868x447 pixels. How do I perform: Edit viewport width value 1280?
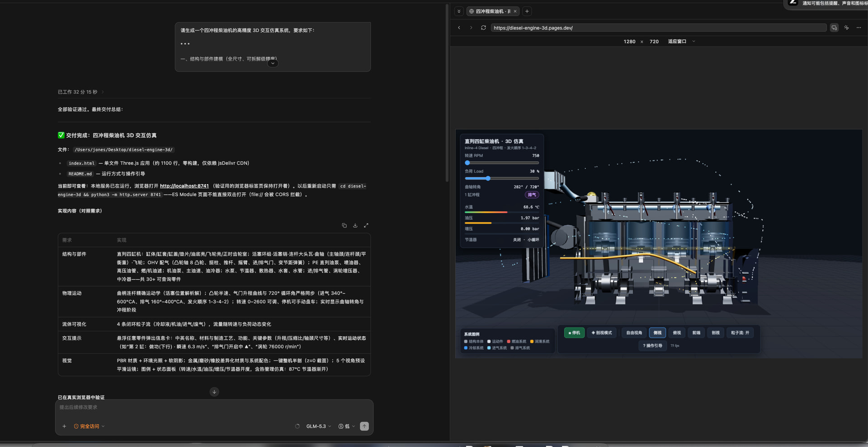tap(629, 41)
